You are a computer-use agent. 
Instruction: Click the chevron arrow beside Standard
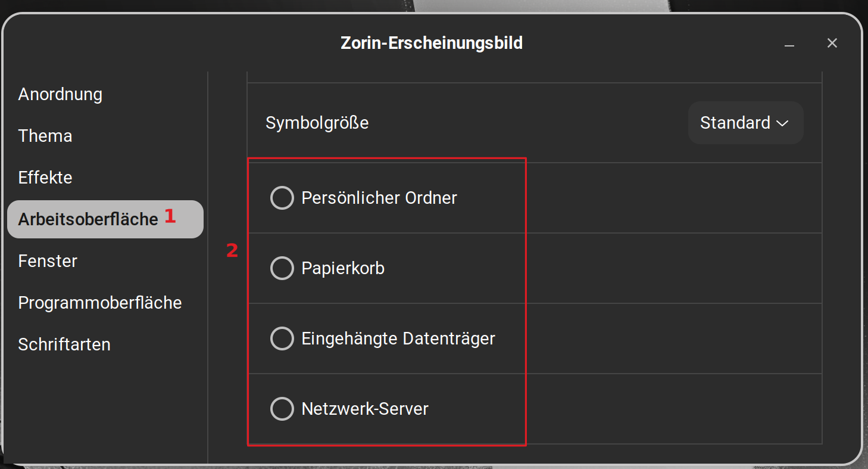tap(782, 123)
